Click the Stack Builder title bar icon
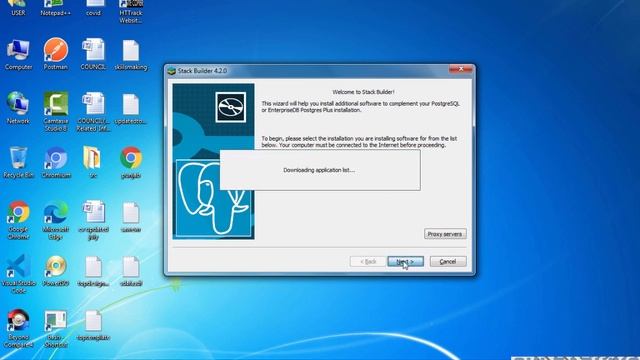Image resolution: width=640 pixels, height=360 pixels. tap(171, 71)
